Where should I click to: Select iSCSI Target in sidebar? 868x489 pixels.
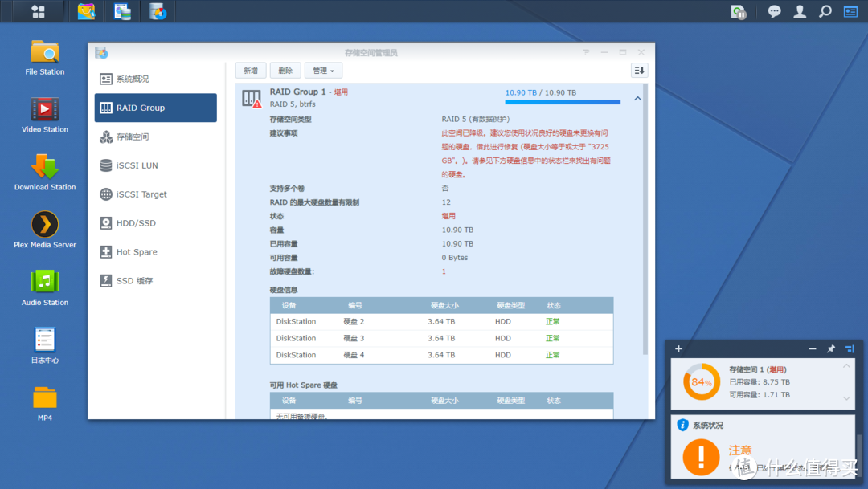(156, 194)
